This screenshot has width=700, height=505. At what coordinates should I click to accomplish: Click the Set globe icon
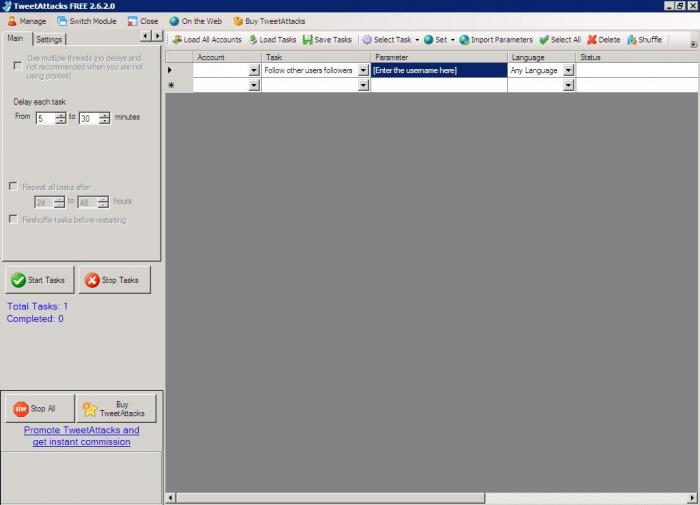point(429,40)
